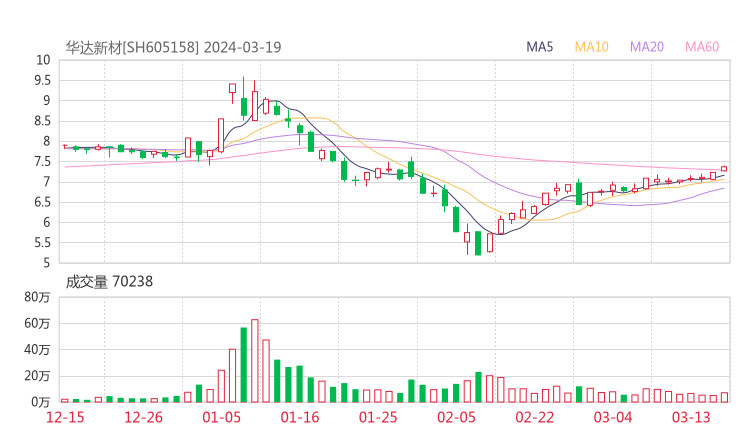Click the 10 price axis label
Viewport: 740px width, 440px height.
43,60
